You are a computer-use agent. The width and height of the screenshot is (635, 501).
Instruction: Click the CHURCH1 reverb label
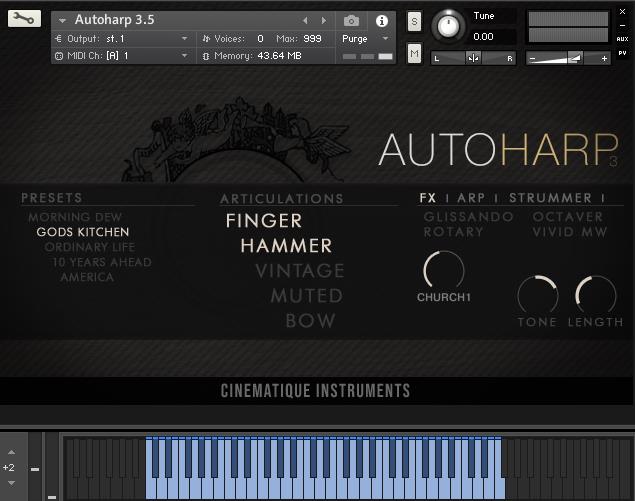tap(444, 297)
